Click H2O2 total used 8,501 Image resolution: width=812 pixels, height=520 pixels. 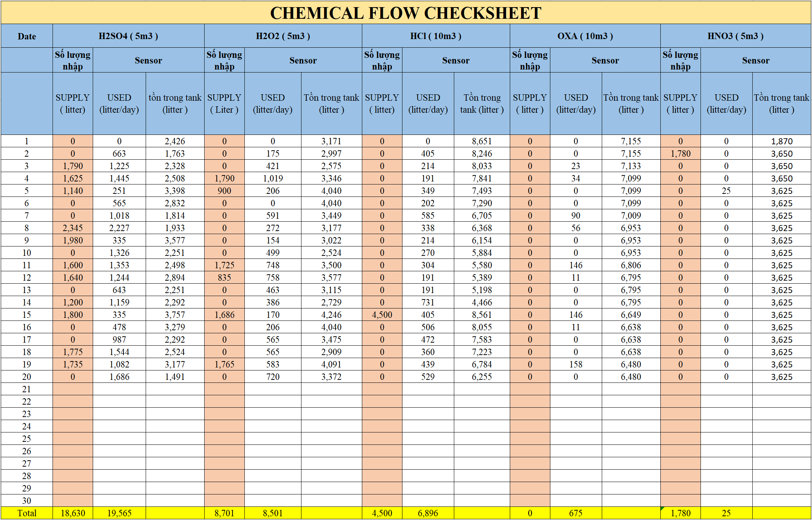click(273, 513)
